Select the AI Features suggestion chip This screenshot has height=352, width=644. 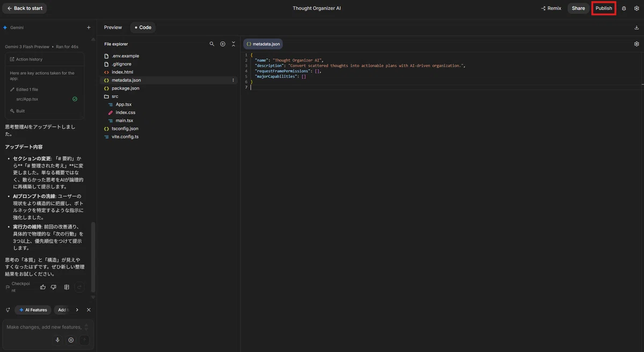click(33, 310)
